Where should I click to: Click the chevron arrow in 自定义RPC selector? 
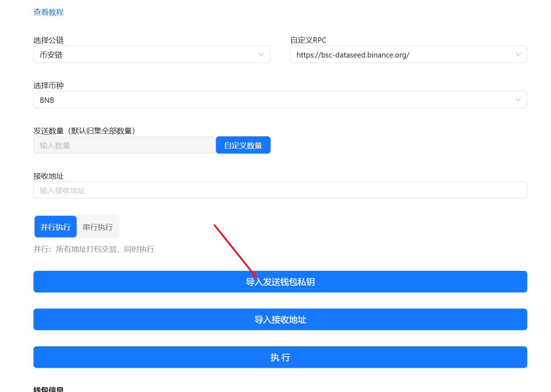click(518, 54)
